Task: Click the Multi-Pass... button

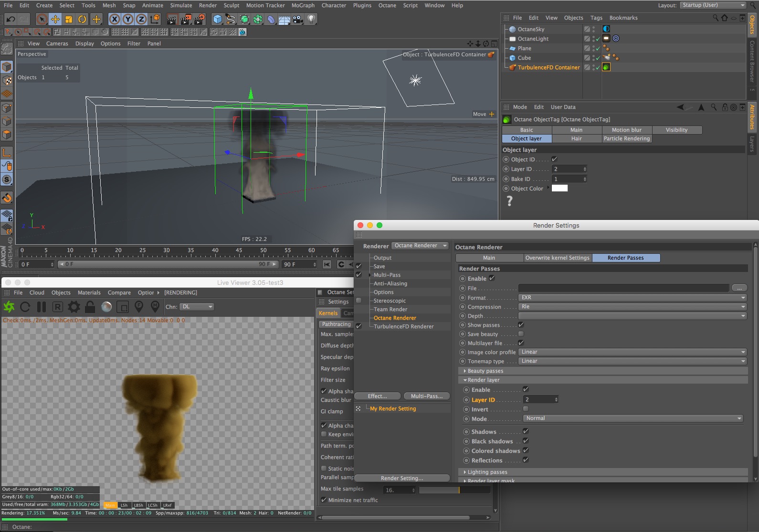Action: point(427,396)
